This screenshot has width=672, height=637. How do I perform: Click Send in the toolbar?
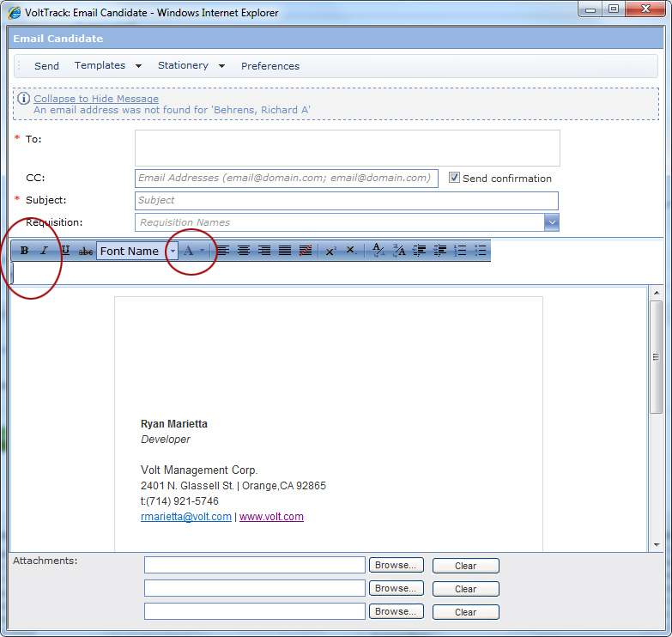(x=46, y=66)
